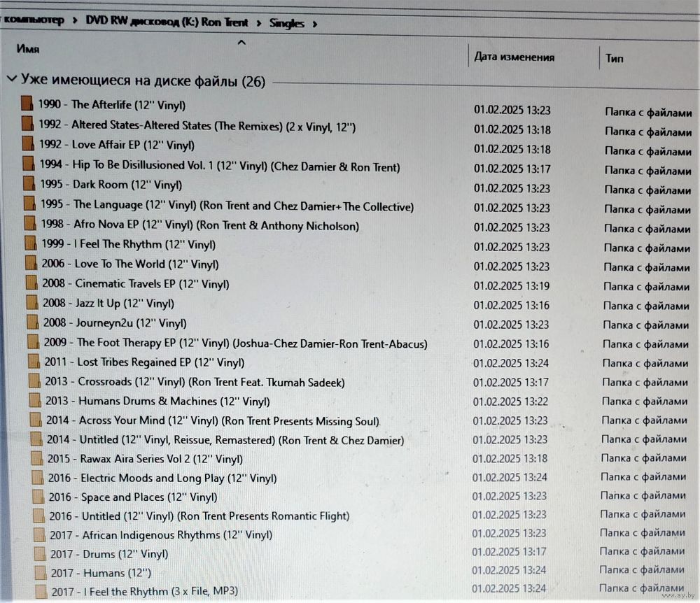Select '2016 - Space and Places' folder name
Viewport: 700px width, 603px height.
coord(132,497)
